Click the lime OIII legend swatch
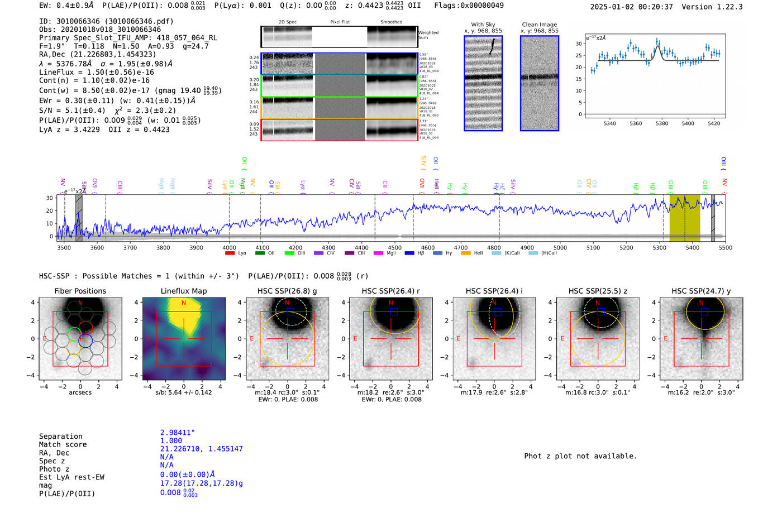The width and height of the screenshot is (782, 532). point(289,253)
